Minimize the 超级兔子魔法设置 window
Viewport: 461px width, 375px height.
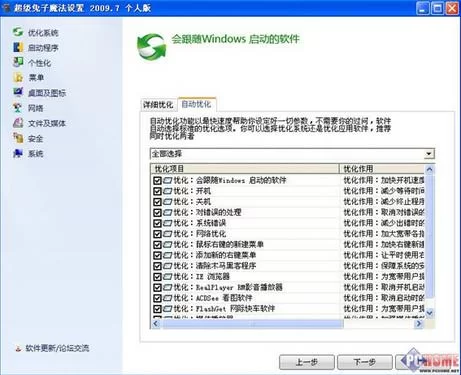point(423,8)
